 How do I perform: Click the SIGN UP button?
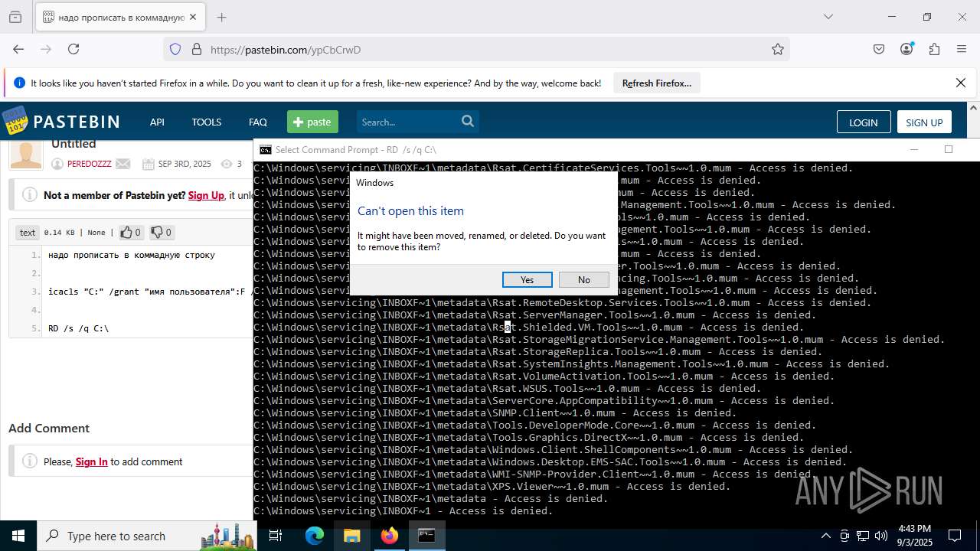[924, 122]
